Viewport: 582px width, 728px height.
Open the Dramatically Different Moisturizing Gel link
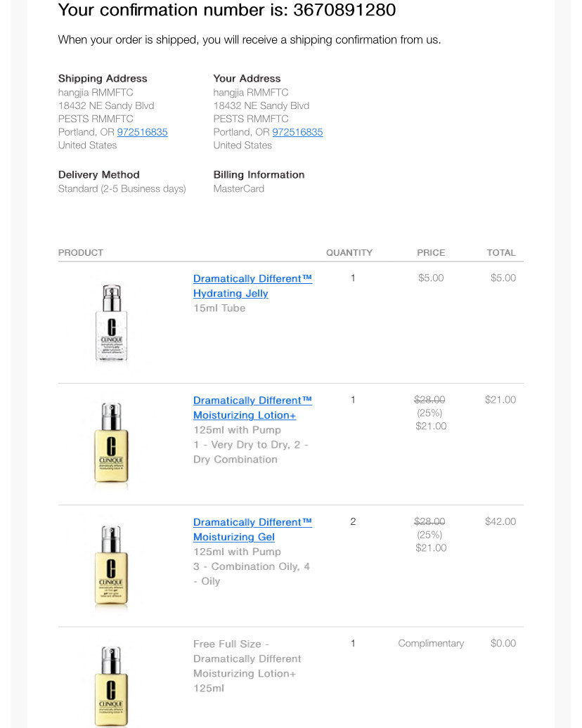pyautogui.click(x=252, y=530)
